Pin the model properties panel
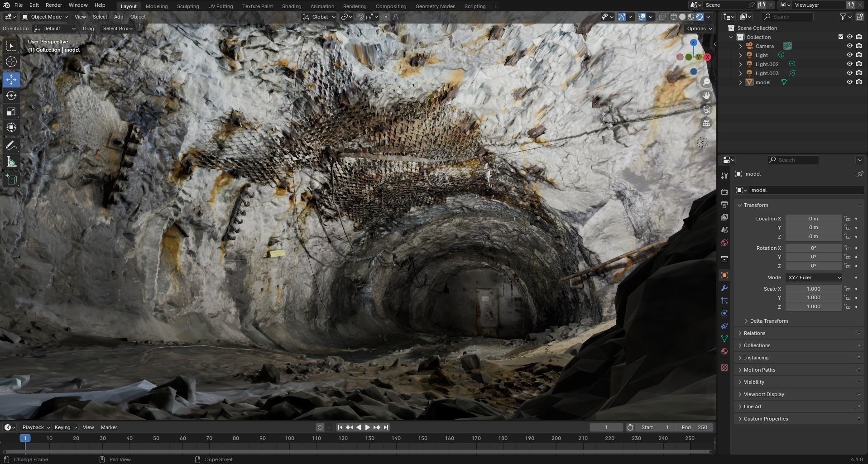The image size is (868, 464). 860,174
